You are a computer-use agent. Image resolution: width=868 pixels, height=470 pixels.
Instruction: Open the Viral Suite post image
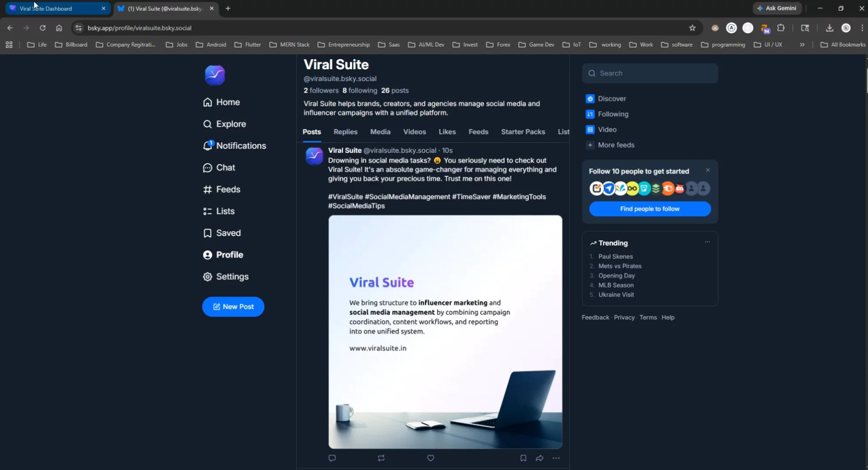tap(445, 332)
